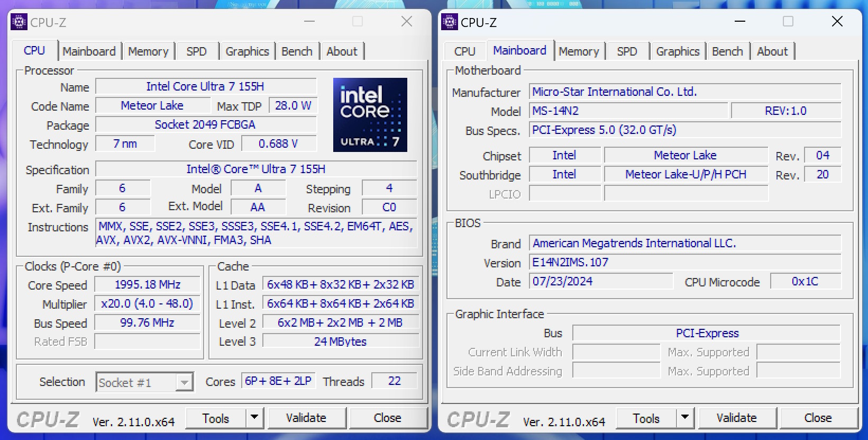The height and width of the screenshot is (440, 868).
Task: Open Bench tab in left window
Action: pos(297,51)
